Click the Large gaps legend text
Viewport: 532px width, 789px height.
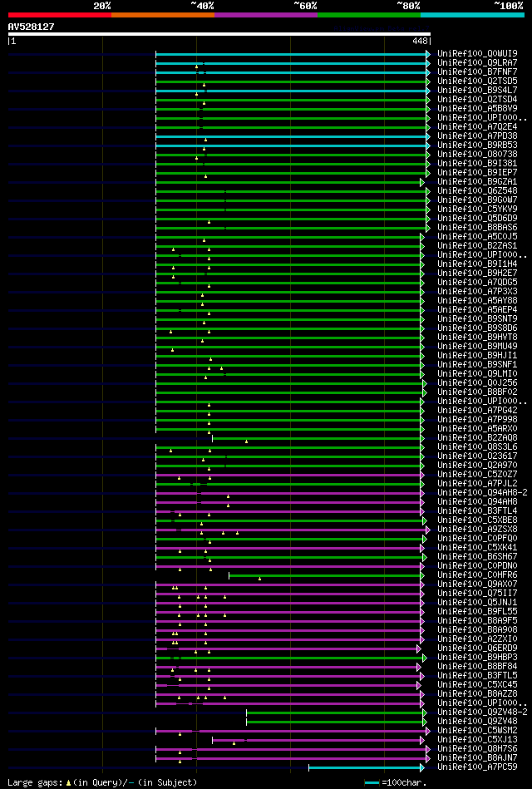103,783
